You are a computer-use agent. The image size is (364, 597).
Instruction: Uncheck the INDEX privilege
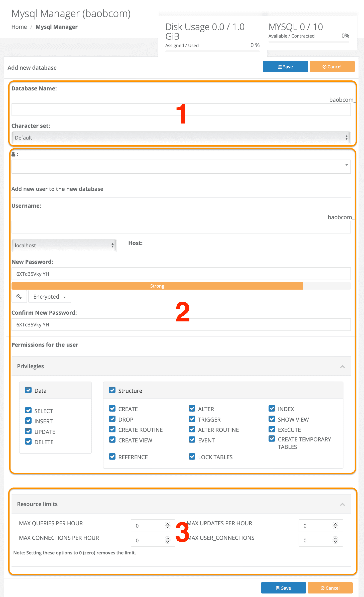click(x=272, y=409)
